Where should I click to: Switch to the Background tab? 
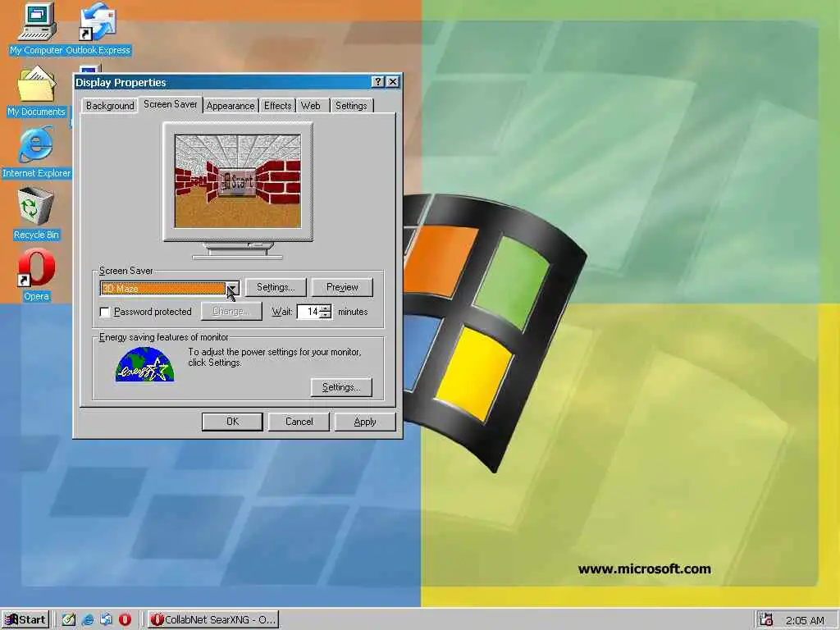click(x=110, y=106)
